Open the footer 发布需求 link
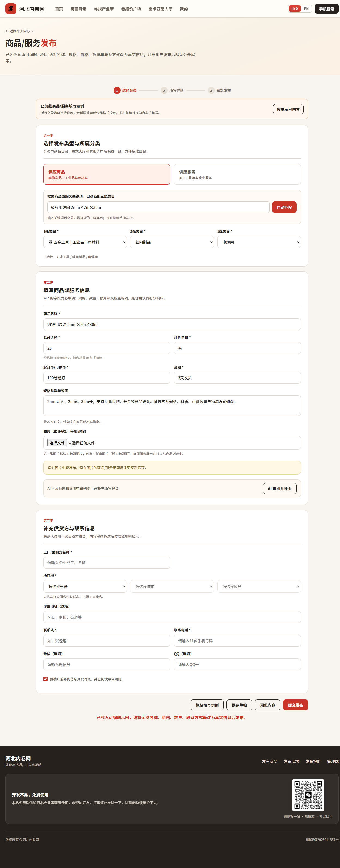 click(291, 761)
